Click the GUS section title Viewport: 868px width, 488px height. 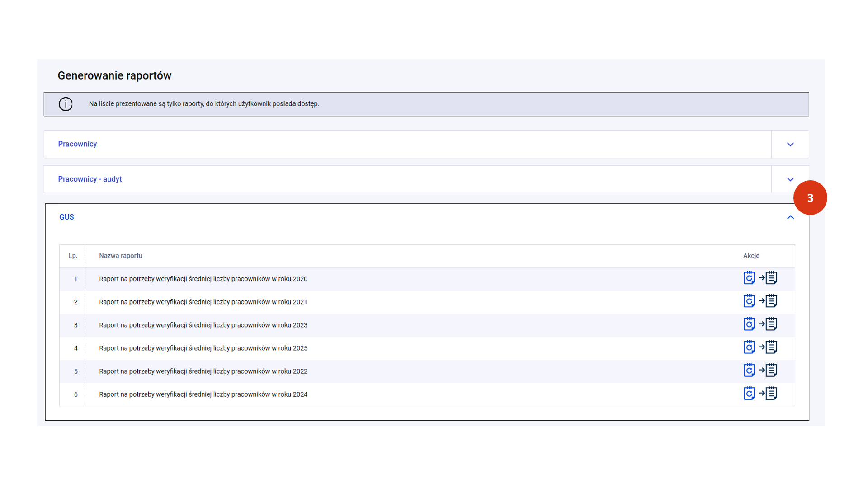tap(66, 217)
